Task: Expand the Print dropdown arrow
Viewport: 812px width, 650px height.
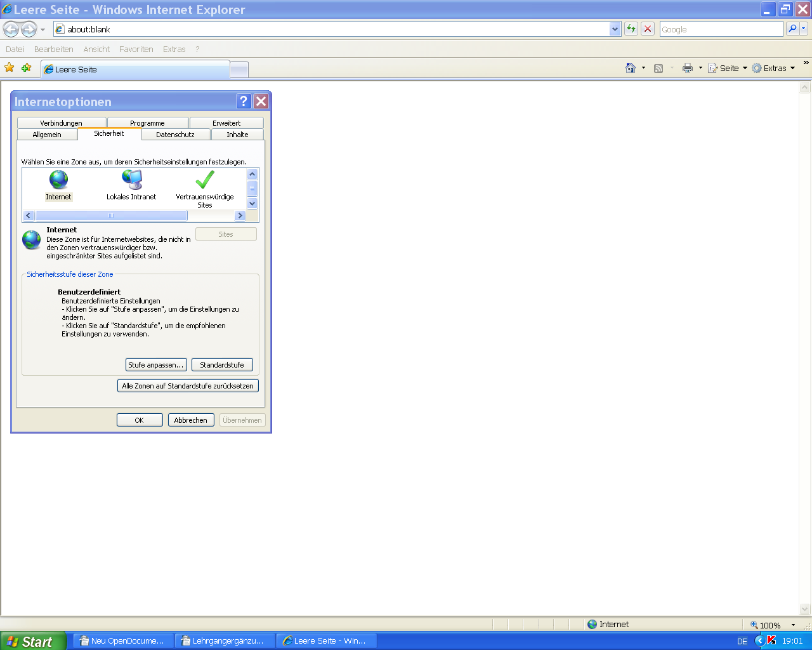Action: click(700, 68)
